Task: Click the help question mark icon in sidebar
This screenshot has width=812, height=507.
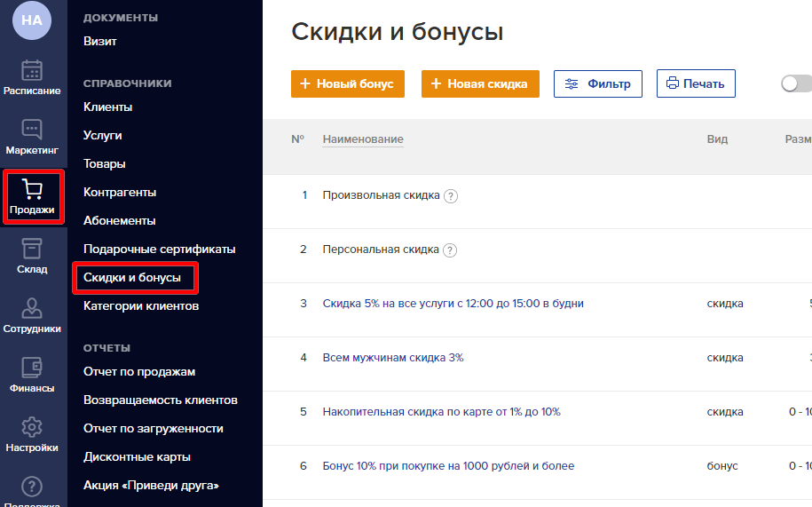Action: point(32,487)
